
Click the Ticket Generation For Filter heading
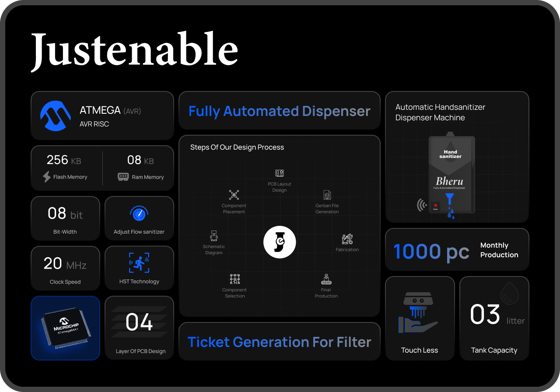[x=280, y=342]
